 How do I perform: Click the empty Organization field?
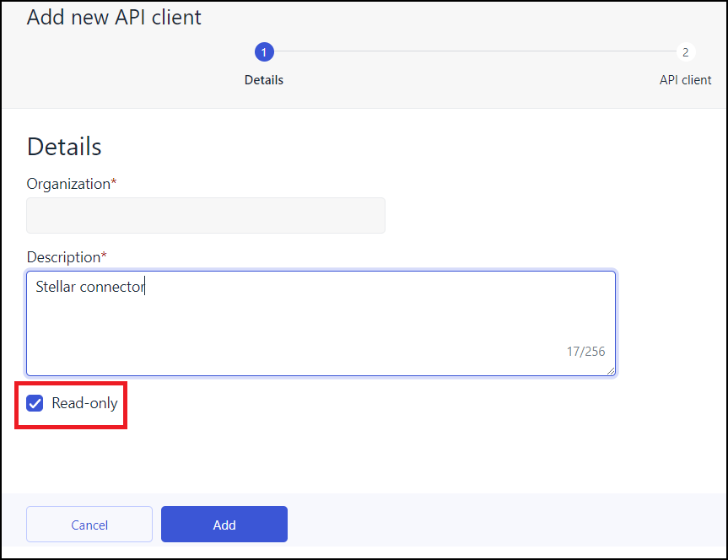206,216
